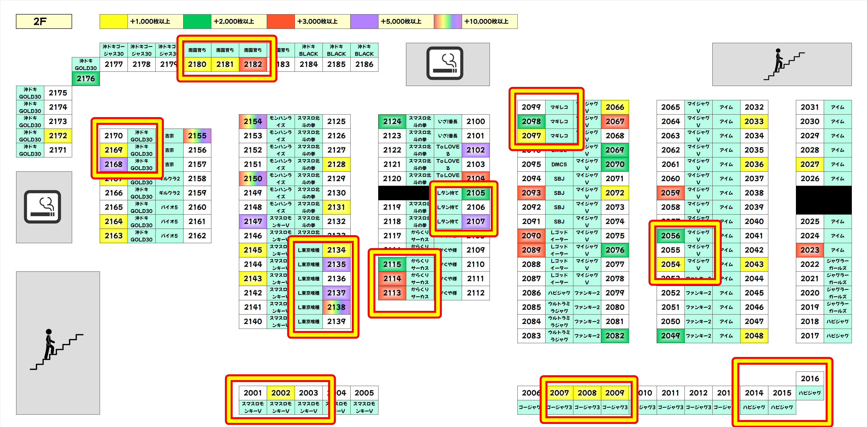Select rainbow machine number 2150

[x=253, y=178]
